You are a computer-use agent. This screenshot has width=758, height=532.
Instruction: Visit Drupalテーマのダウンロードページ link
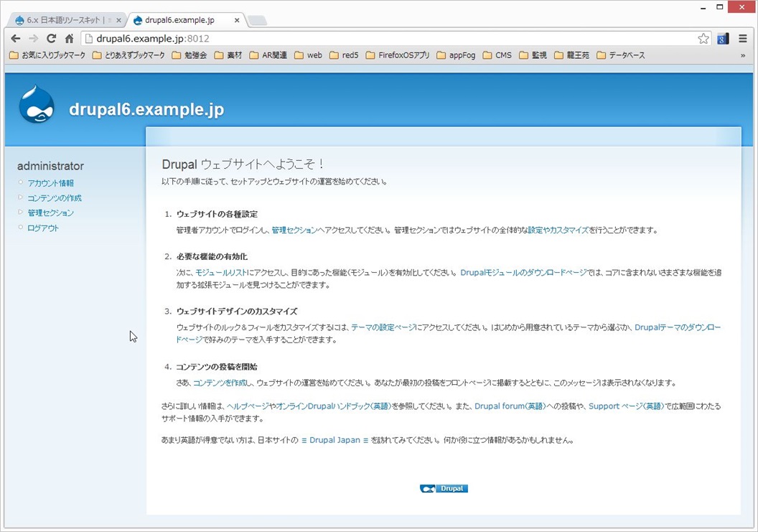[x=678, y=327]
